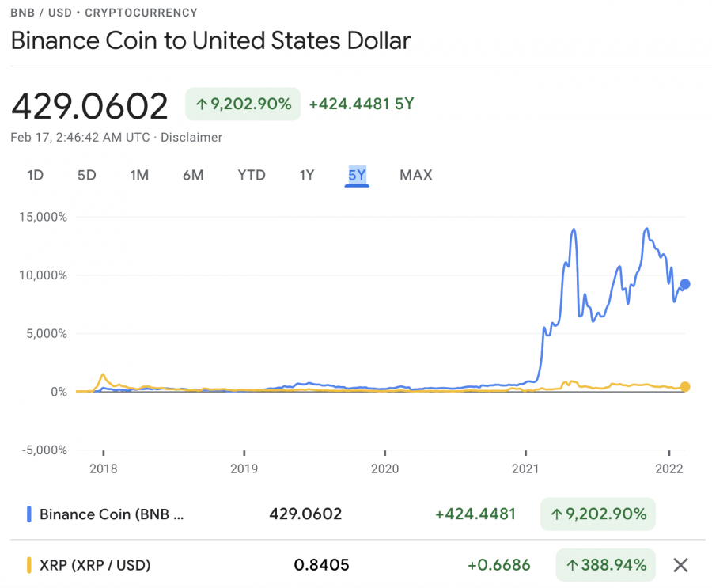Click the yellow XRP chart endpoint dot
This screenshot has width=712, height=588.
click(x=685, y=387)
